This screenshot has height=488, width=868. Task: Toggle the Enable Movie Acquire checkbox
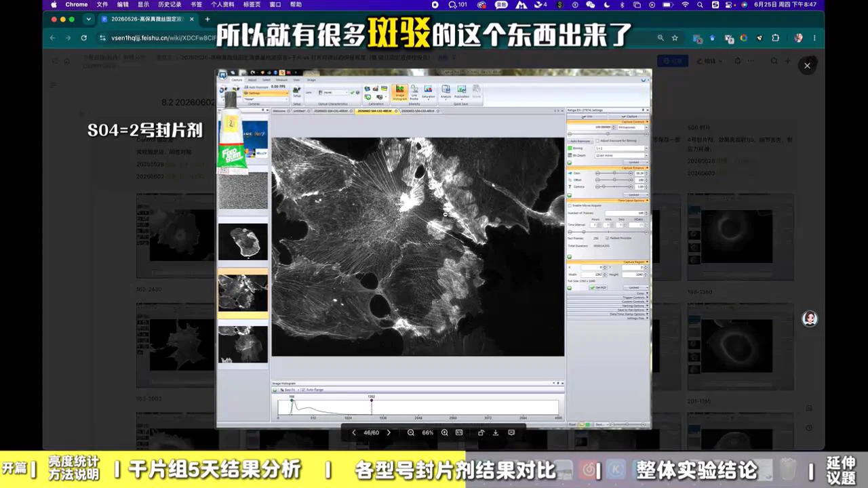point(570,205)
